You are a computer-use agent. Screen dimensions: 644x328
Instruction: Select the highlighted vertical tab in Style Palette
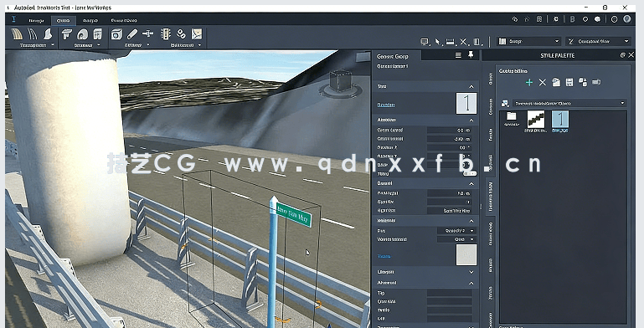491,197
